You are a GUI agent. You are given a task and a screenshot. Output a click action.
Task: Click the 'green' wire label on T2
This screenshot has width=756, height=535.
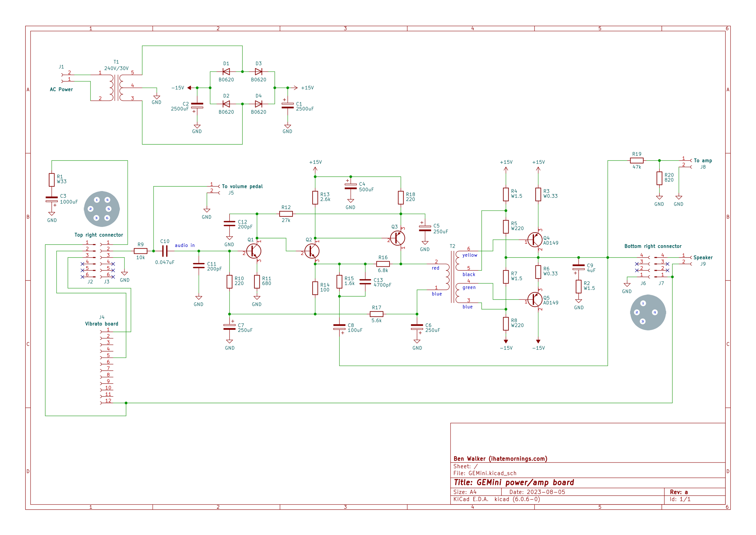[469, 287]
